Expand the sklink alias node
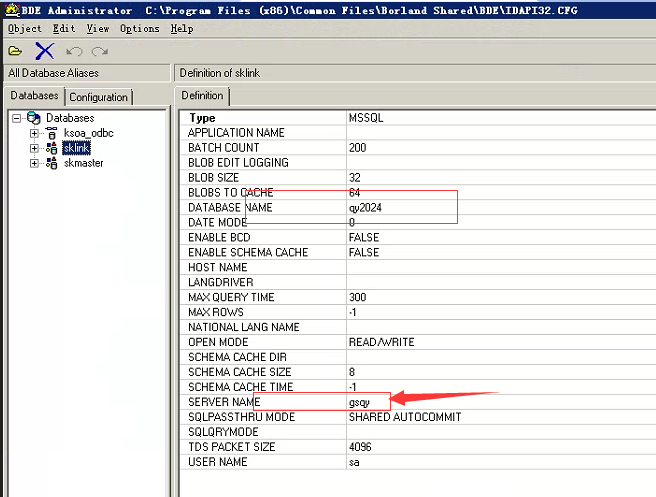Image resolution: width=656 pixels, height=497 pixels. click(34, 148)
